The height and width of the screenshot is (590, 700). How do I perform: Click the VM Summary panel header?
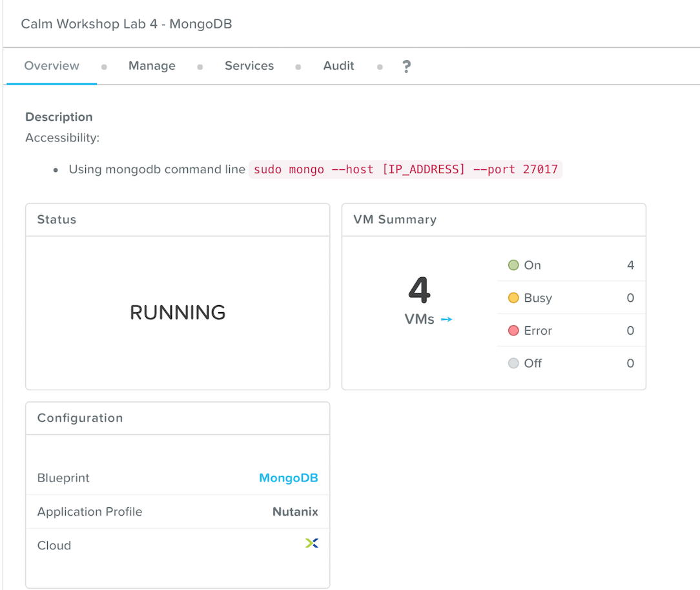494,220
